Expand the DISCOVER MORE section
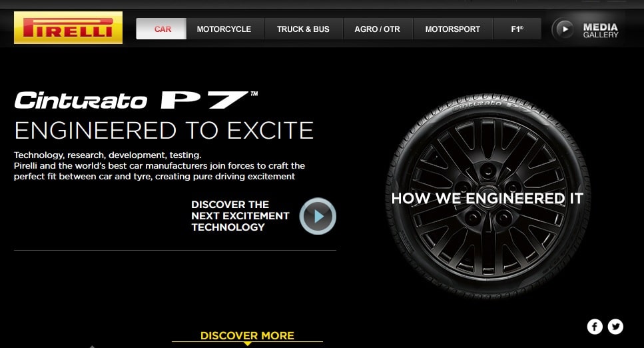Viewport: 644px width, 348px height. [247, 335]
